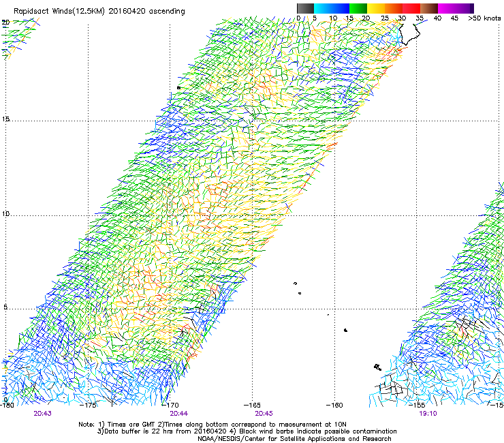Click the 20 latitude axis label
504x443 pixels.
[x=5, y=22]
